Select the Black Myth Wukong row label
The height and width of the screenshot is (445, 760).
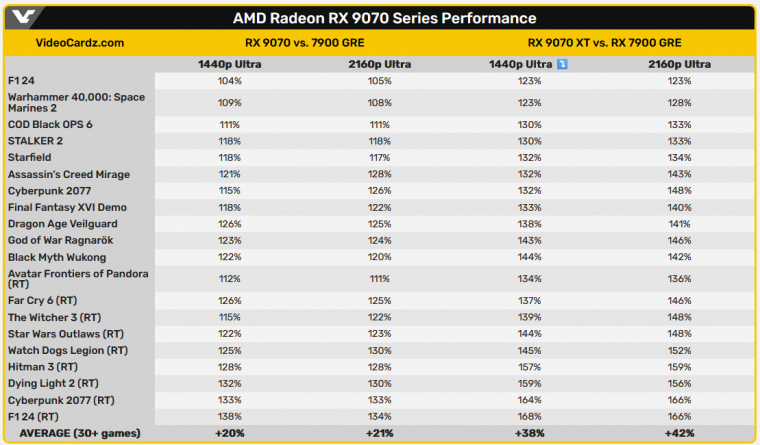click(57, 257)
